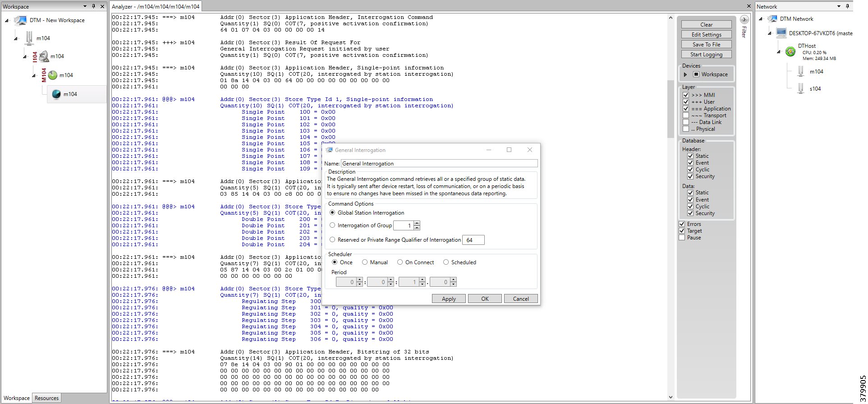Viewport: 868px width, 404px height.
Task: Click the analyzer scrollbar up arrow
Action: [x=671, y=18]
